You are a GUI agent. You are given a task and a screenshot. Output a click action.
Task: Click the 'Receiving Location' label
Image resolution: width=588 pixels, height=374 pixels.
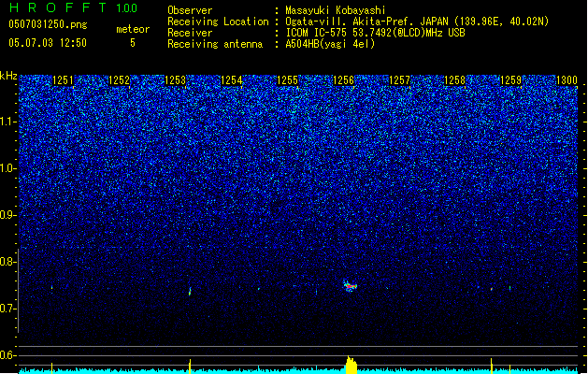click(x=218, y=22)
